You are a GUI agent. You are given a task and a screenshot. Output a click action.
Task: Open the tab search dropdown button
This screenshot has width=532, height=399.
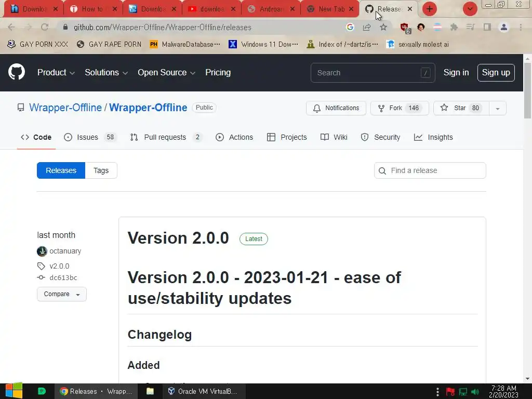point(470,9)
